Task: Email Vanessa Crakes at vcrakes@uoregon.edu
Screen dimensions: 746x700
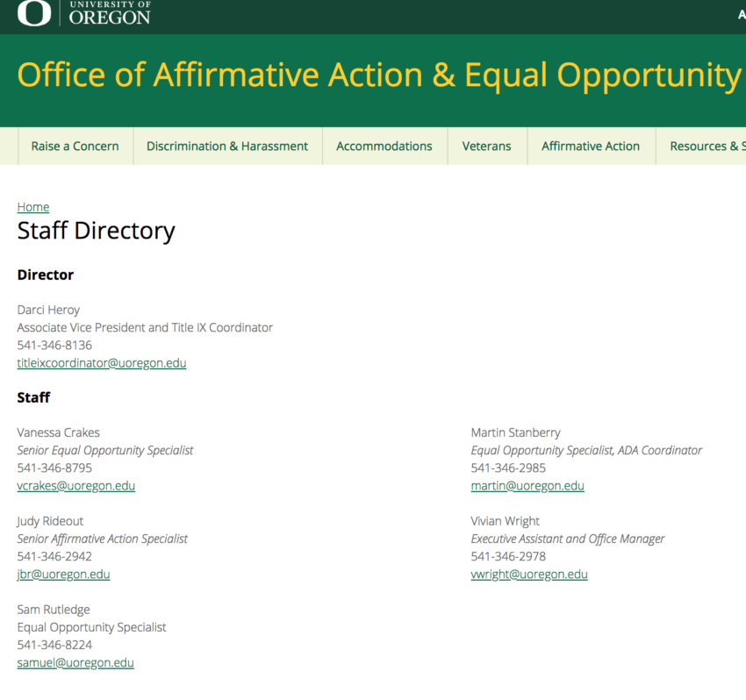Action: click(x=76, y=486)
